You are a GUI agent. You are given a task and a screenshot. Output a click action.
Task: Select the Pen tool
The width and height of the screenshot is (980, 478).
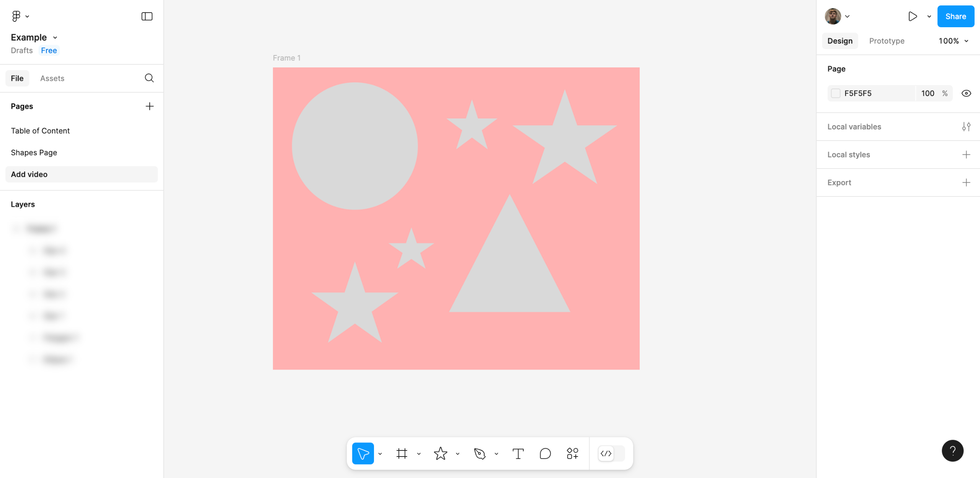[x=479, y=453]
